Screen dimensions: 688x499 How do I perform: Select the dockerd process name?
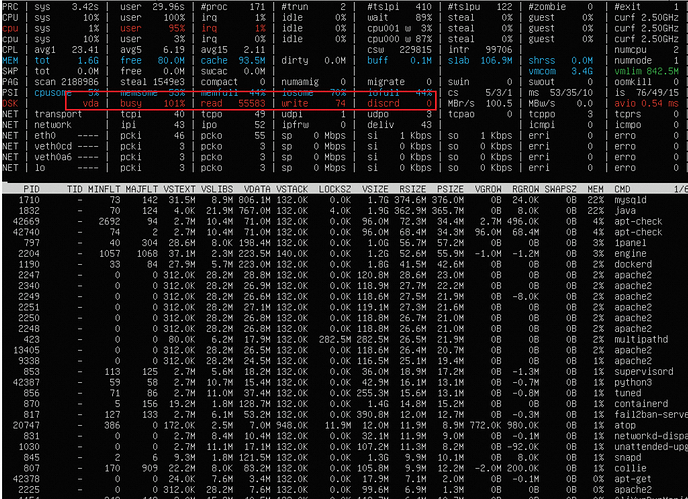633,264
